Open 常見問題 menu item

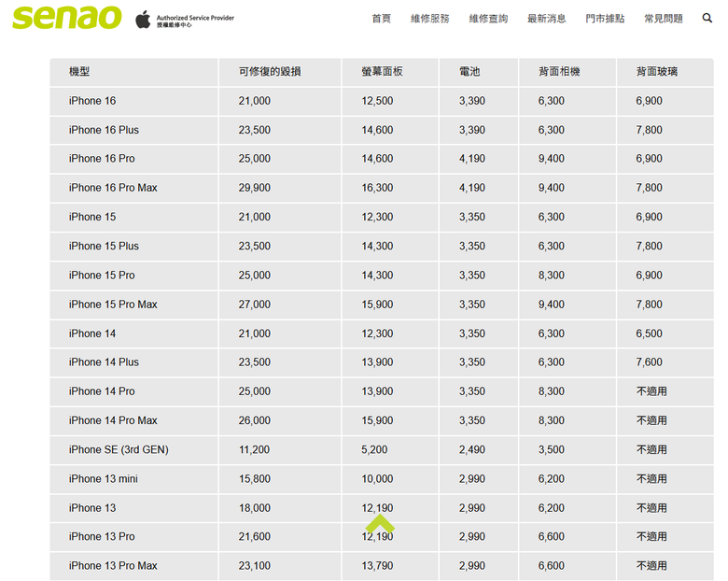664,19
